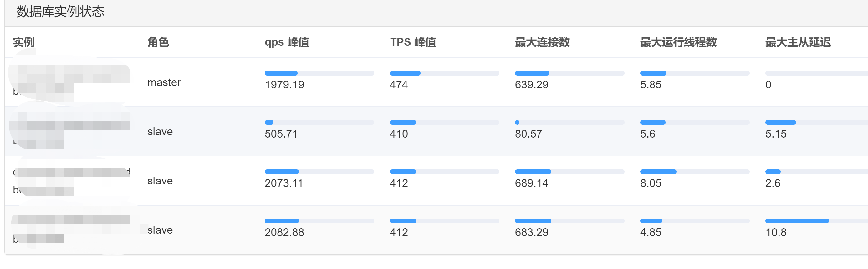This screenshot has width=868, height=269.
Task: Click delay progress bar above 10.8
Action: [x=815, y=221]
